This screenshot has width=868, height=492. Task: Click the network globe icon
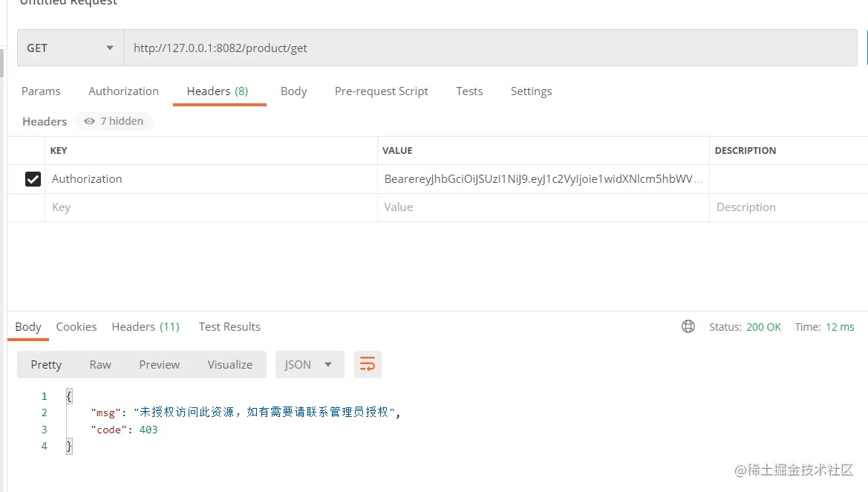tap(688, 326)
